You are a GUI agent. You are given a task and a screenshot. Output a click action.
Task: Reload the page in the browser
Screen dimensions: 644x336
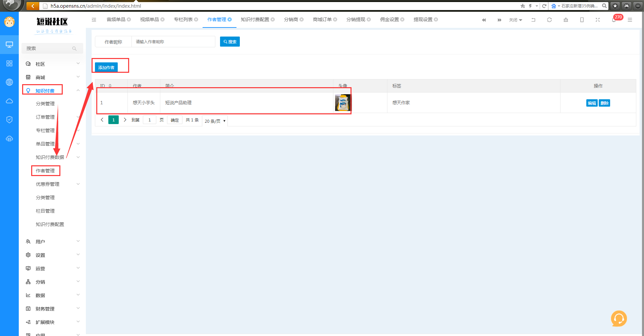point(544,6)
